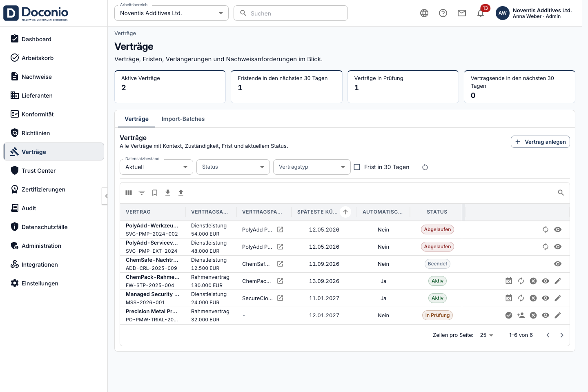588x392 pixels.
Task: View the ChemSafe-Nachtr... contract via eye icon
Action: (x=558, y=264)
